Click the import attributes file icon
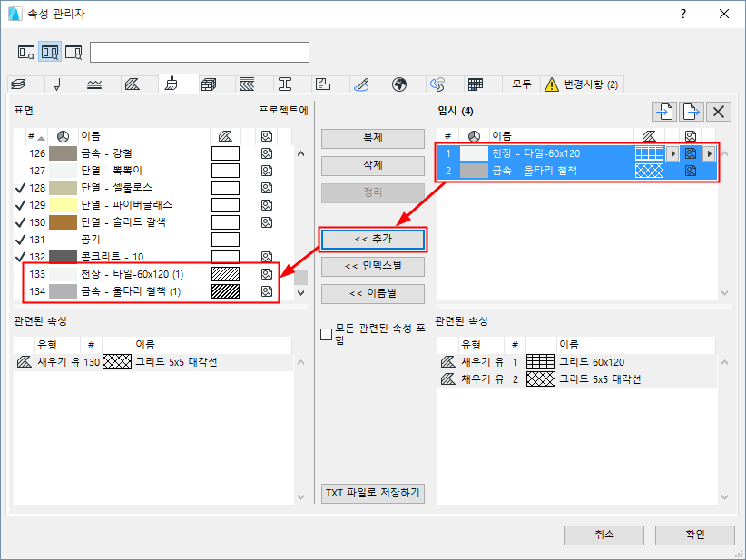This screenshot has width=746, height=560. tap(664, 112)
